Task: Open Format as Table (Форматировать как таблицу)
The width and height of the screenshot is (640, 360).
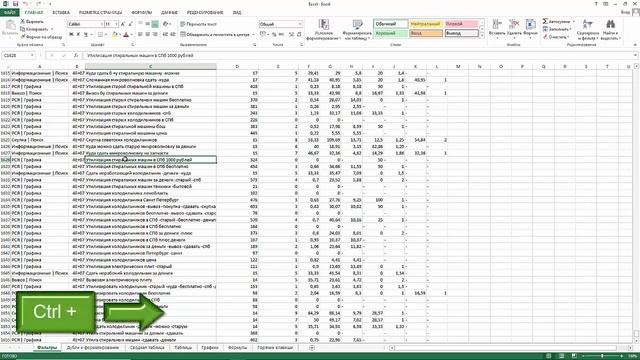Action: coord(357,29)
